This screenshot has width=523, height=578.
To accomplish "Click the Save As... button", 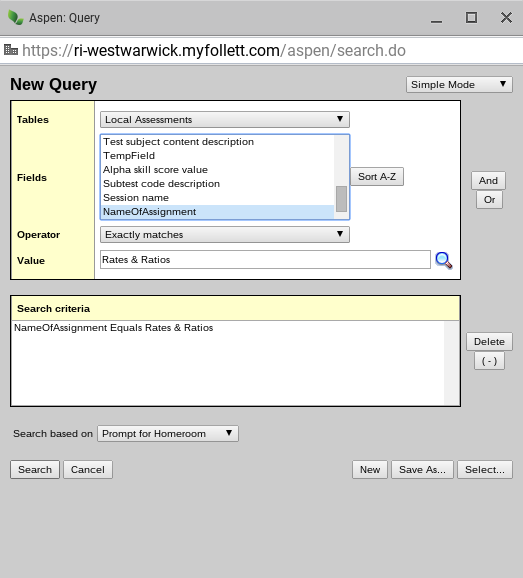I will coord(422,470).
